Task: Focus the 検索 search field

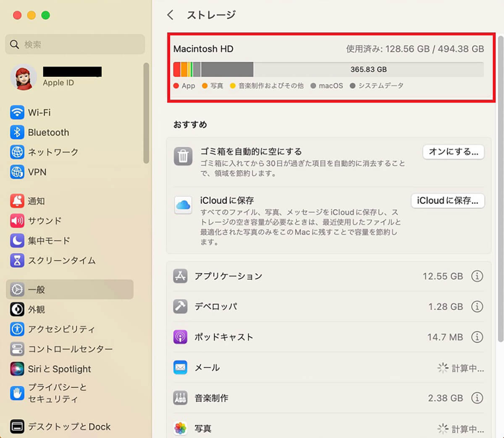Action: pos(75,44)
